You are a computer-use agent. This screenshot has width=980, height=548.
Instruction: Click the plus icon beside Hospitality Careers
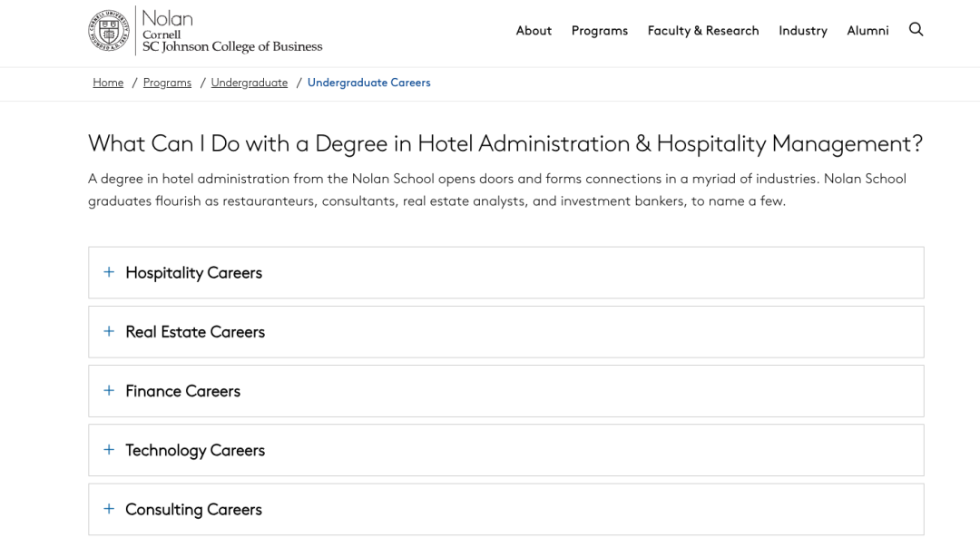point(109,272)
